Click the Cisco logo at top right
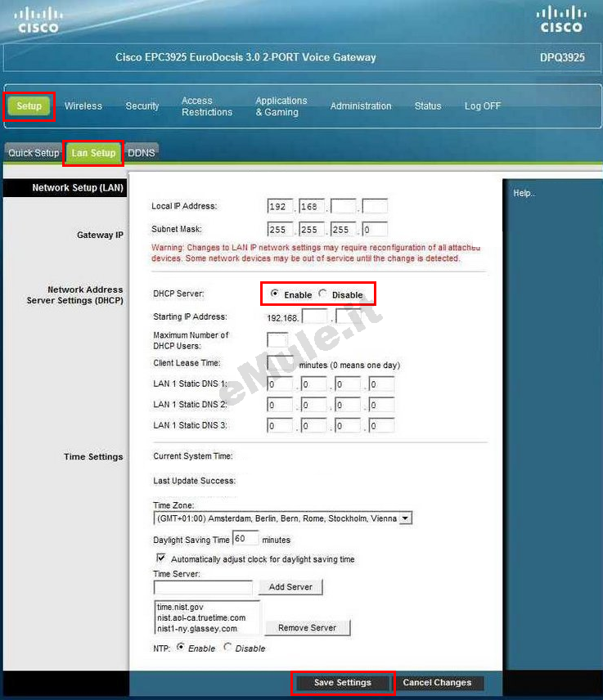603x700 pixels. [x=561, y=20]
